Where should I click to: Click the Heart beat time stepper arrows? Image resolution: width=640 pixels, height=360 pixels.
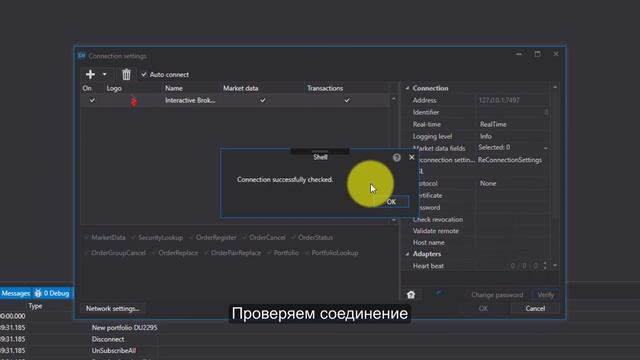[545, 266]
